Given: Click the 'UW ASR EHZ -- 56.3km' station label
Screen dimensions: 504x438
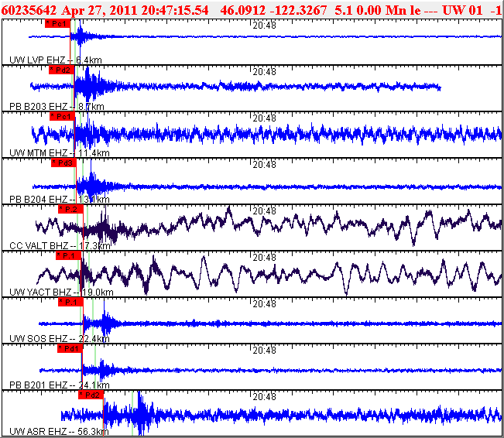Looking at the screenshot, I should tap(59, 431).
